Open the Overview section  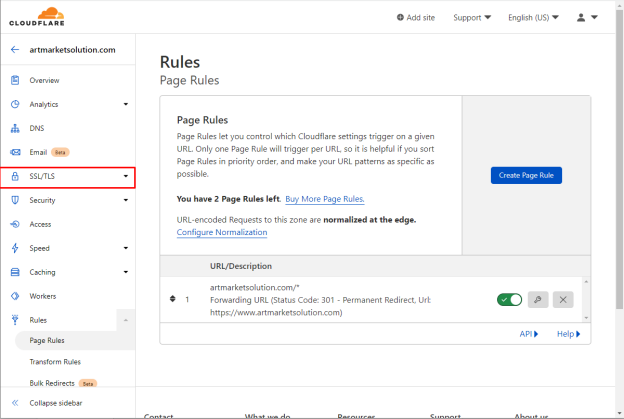tap(44, 80)
